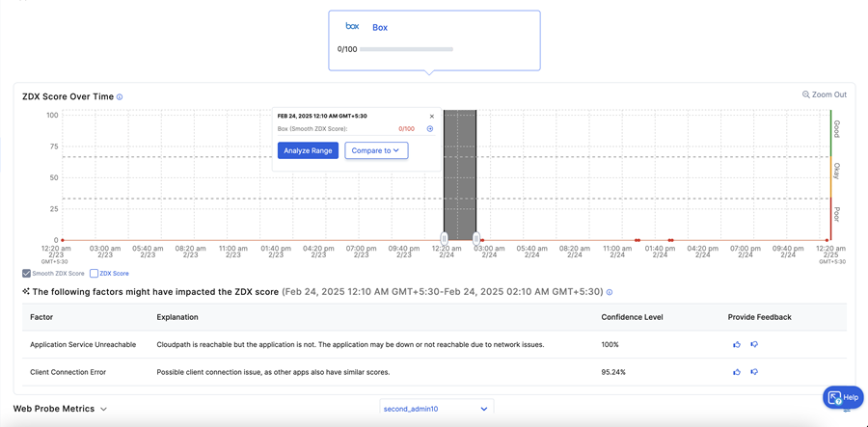Click the Box application name link
Image resolution: width=868 pixels, height=427 pixels.
pyautogui.click(x=380, y=28)
